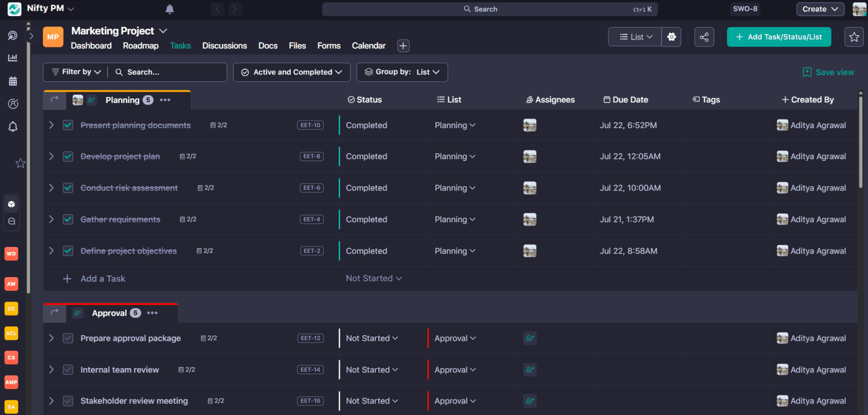
Task: Click inside the global Search bar
Action: tap(489, 9)
